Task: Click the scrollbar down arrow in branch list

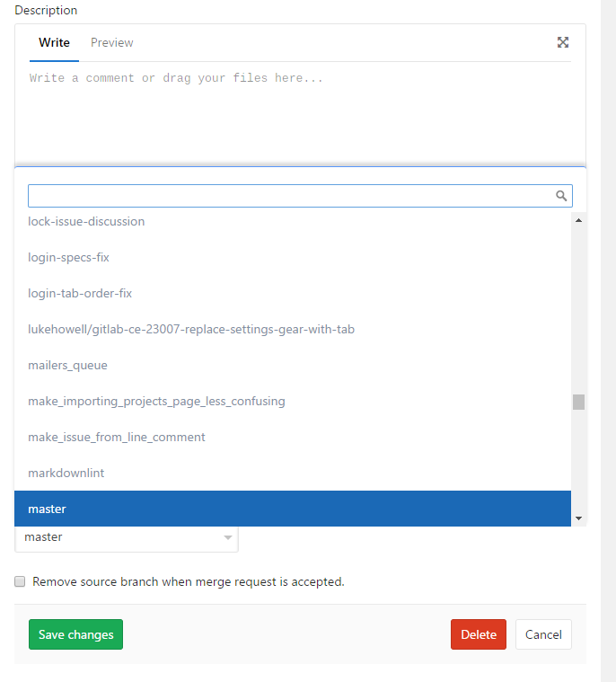Action: (578, 518)
